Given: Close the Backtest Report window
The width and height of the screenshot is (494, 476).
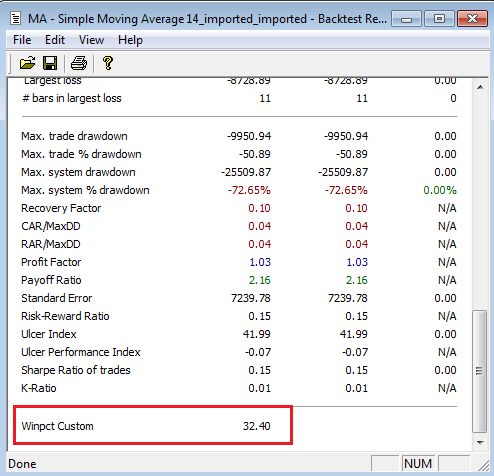Looking at the screenshot, I should 472,19.
